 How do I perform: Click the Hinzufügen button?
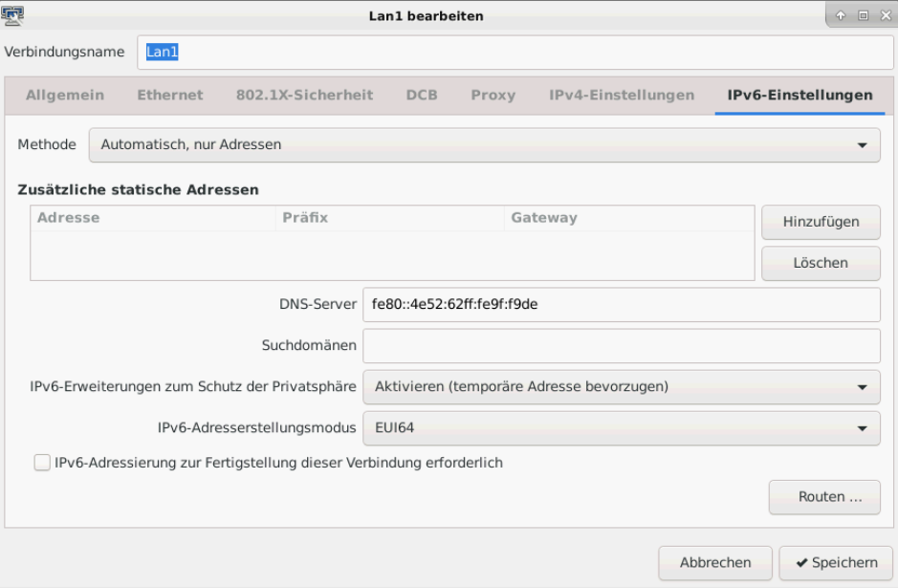[821, 222]
